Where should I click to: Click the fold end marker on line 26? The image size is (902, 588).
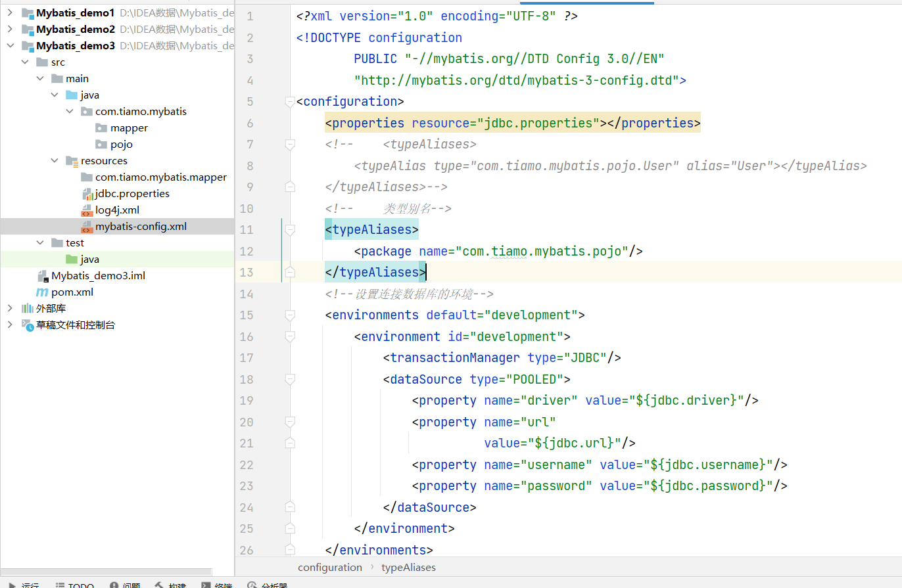tap(289, 550)
